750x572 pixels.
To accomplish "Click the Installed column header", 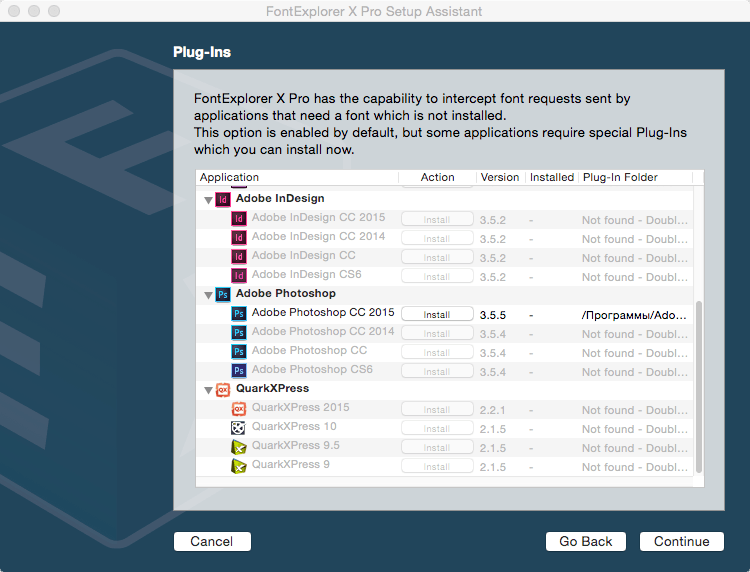I will click(x=552, y=177).
